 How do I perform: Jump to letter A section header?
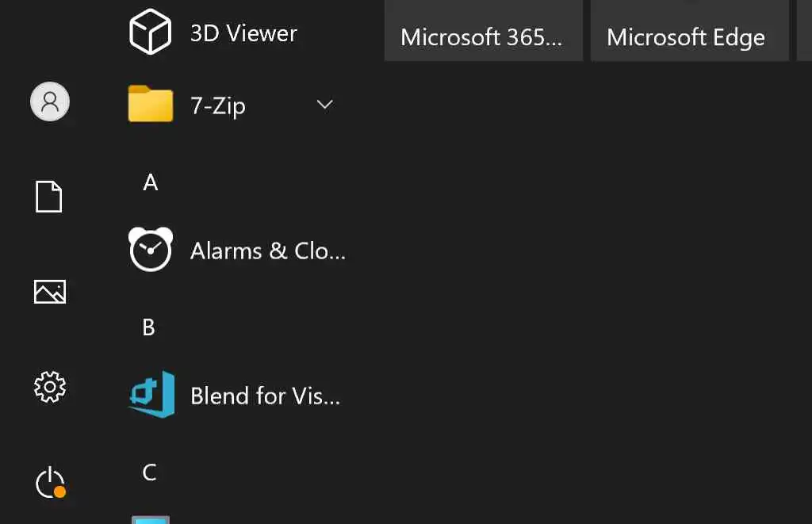point(150,182)
